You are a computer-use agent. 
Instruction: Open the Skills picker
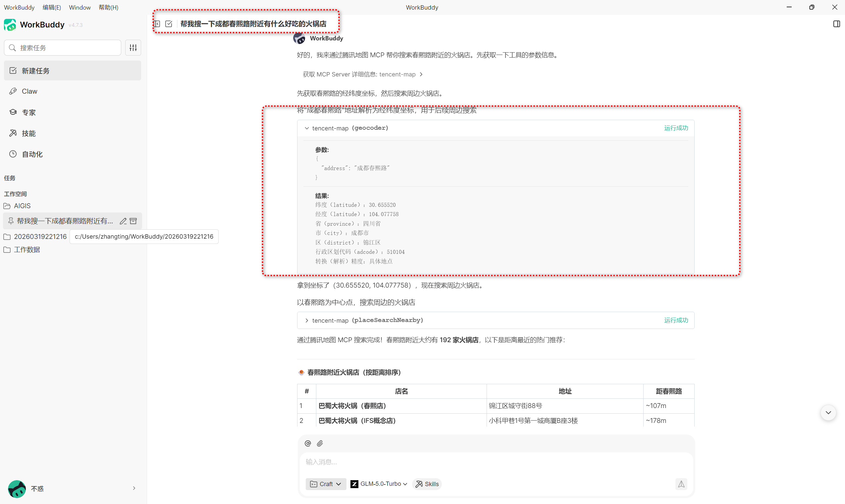click(427, 484)
